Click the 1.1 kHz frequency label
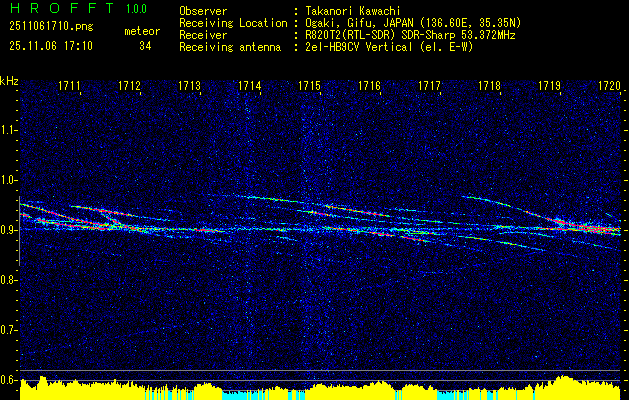This screenshot has height=400, width=629. pos(8,130)
